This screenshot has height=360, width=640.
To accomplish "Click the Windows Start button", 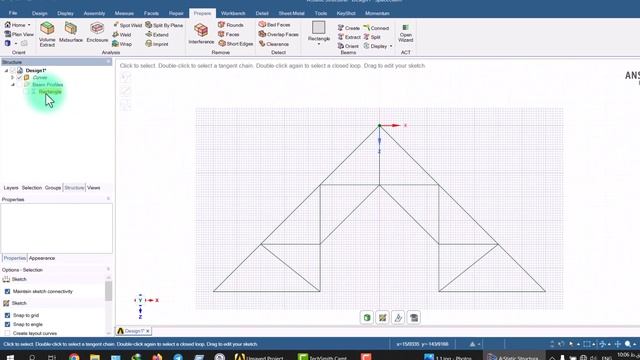I will 10,357.
